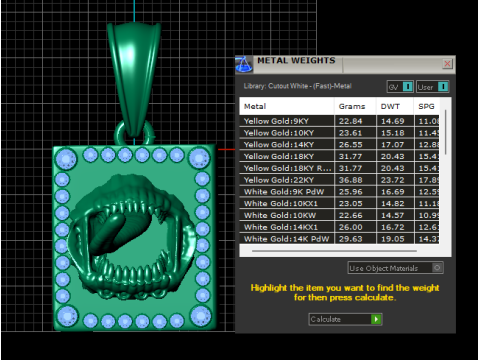Image resolution: width=480 pixels, height=360 pixels.
Task: Click the 36.88 grams value
Action: [x=350, y=180]
